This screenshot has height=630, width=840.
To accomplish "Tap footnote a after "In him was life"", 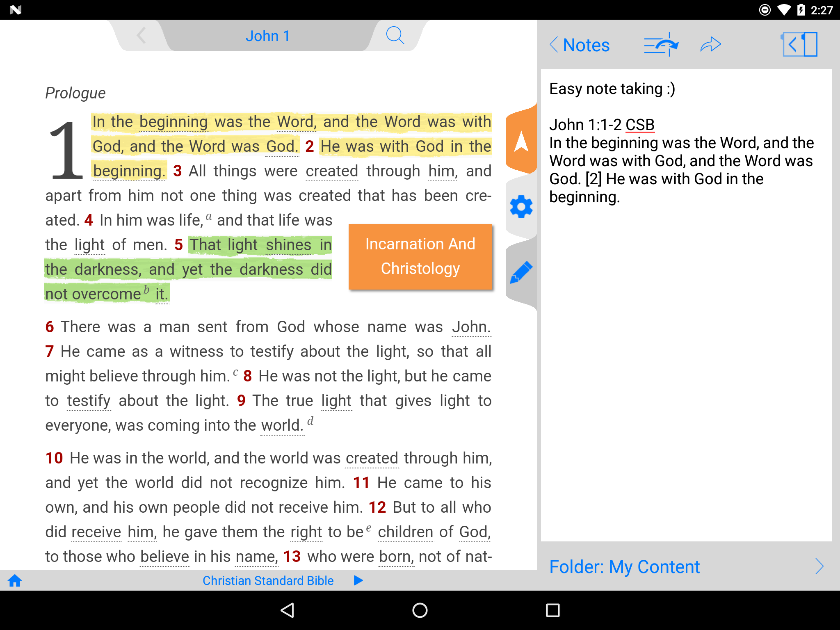I will [209, 216].
